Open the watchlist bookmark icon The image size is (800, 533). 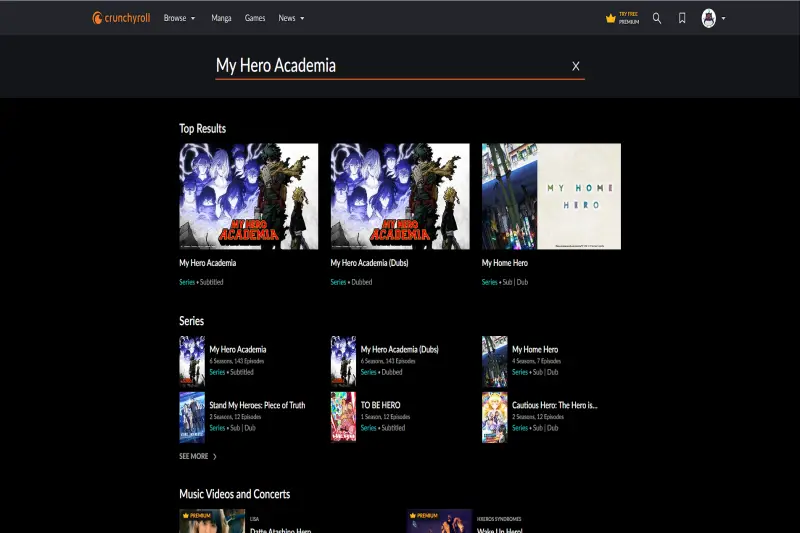pyautogui.click(x=682, y=18)
